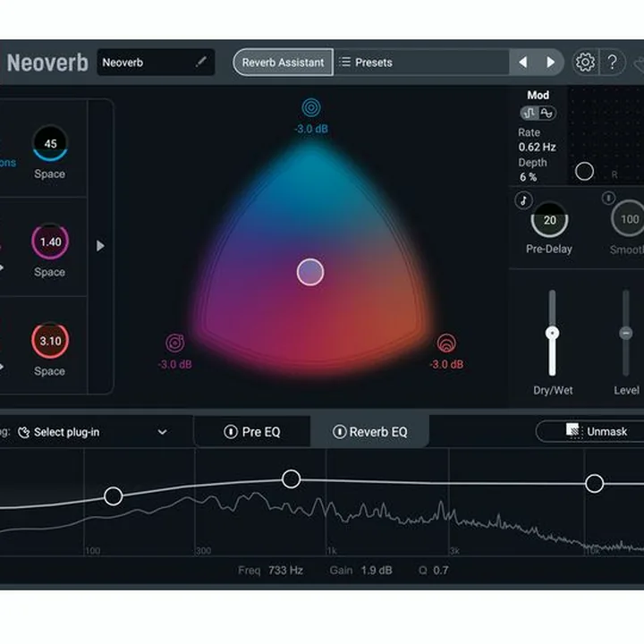Click the Neoverb logo title
The image size is (644, 644).
point(47,63)
